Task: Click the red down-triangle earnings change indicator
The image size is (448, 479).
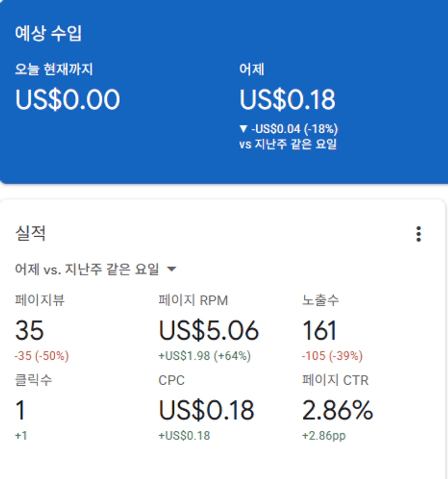Action: pyautogui.click(x=244, y=129)
